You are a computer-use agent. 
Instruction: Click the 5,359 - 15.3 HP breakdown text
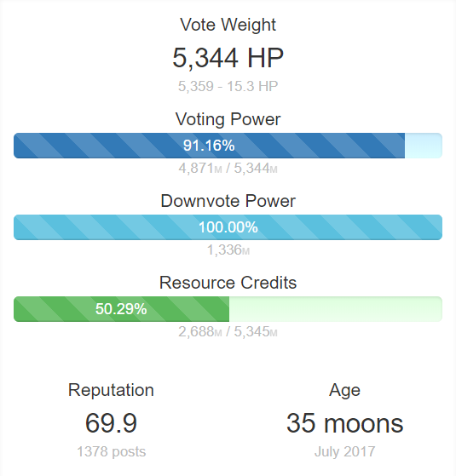pyautogui.click(x=228, y=86)
